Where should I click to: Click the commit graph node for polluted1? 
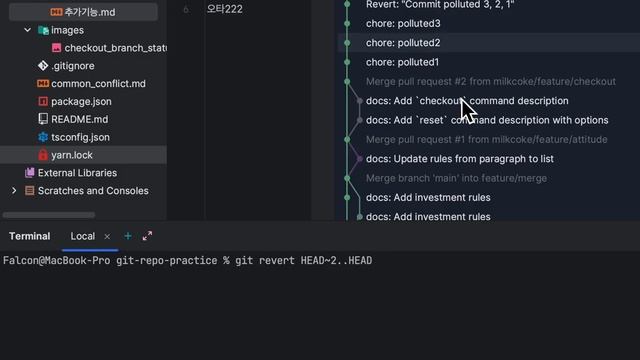[x=347, y=62]
